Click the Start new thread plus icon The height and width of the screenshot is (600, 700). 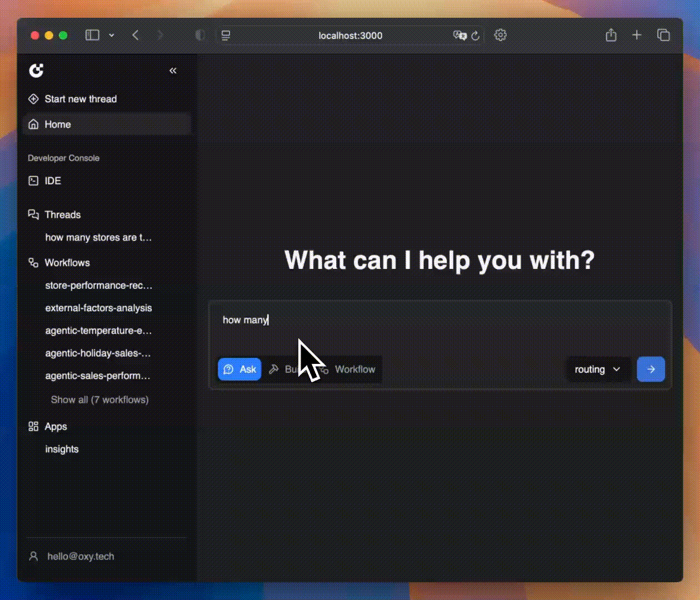click(33, 99)
